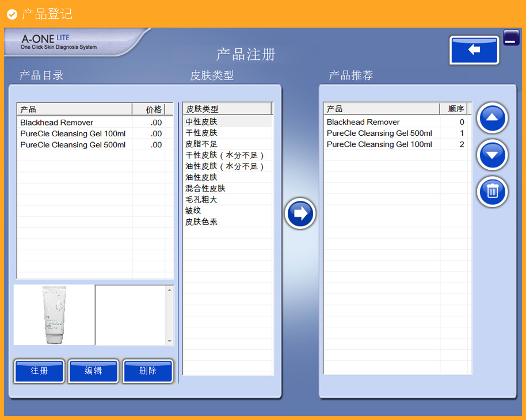Select skin type 皮脂不足
This screenshot has height=420, width=526.
(x=227, y=144)
